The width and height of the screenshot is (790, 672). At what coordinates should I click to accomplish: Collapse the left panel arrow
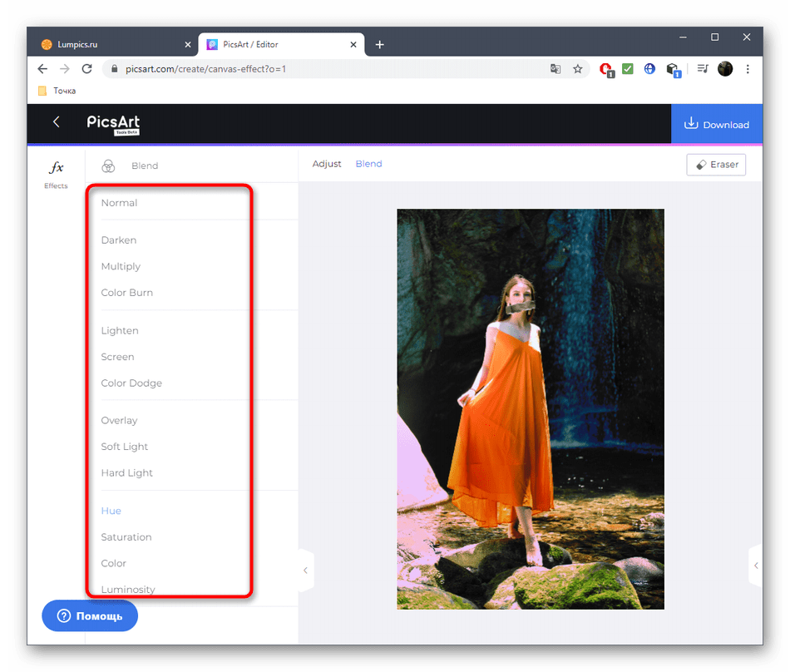click(305, 571)
